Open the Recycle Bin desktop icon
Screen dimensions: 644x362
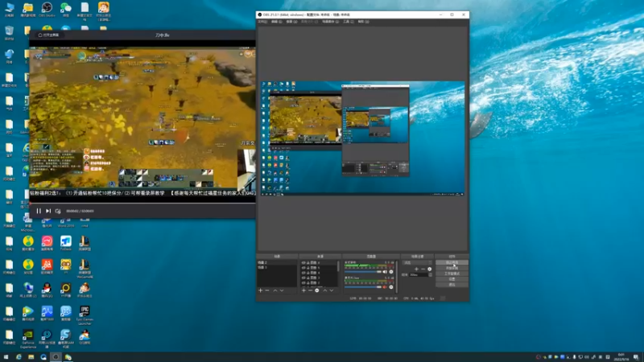[x=9, y=33]
